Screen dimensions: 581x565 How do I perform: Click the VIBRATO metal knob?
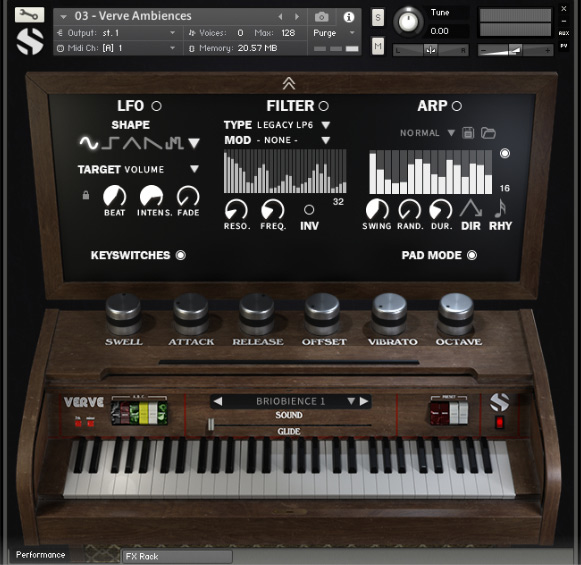[389, 314]
